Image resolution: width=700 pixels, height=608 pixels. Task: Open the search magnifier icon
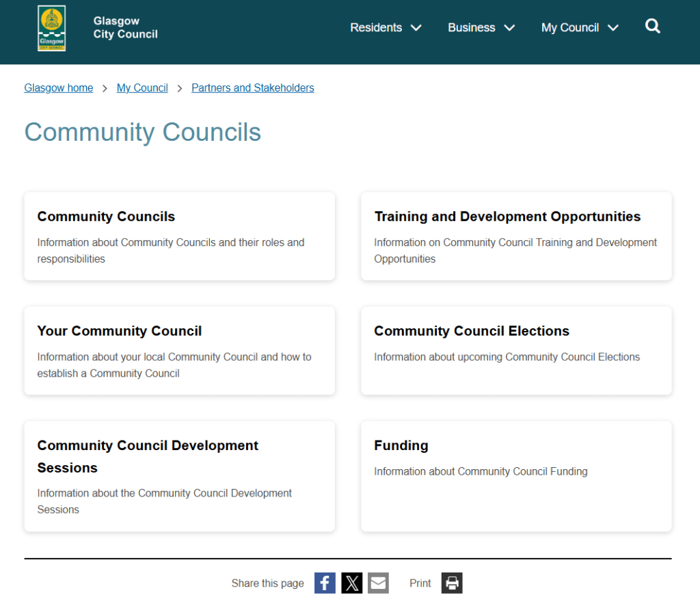pos(653,27)
